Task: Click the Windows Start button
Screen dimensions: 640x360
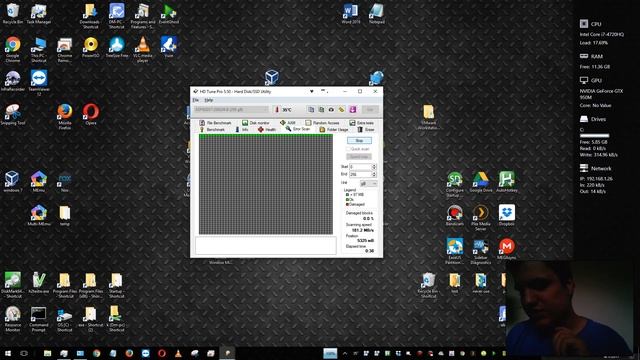Action: click(x=8, y=353)
